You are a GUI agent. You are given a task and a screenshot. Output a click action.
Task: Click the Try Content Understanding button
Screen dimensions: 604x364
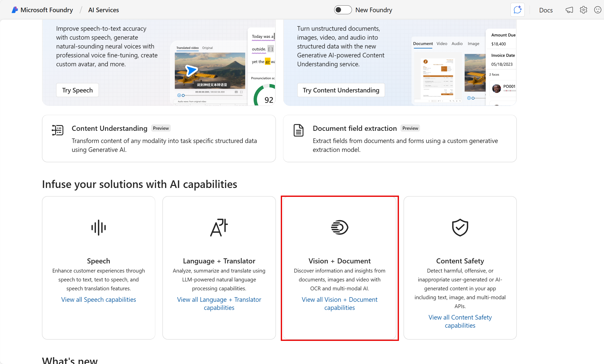coord(341,90)
